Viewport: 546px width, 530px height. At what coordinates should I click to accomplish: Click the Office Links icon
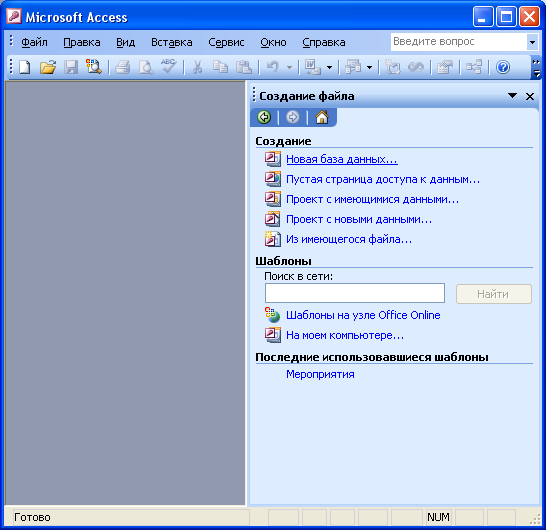312,67
